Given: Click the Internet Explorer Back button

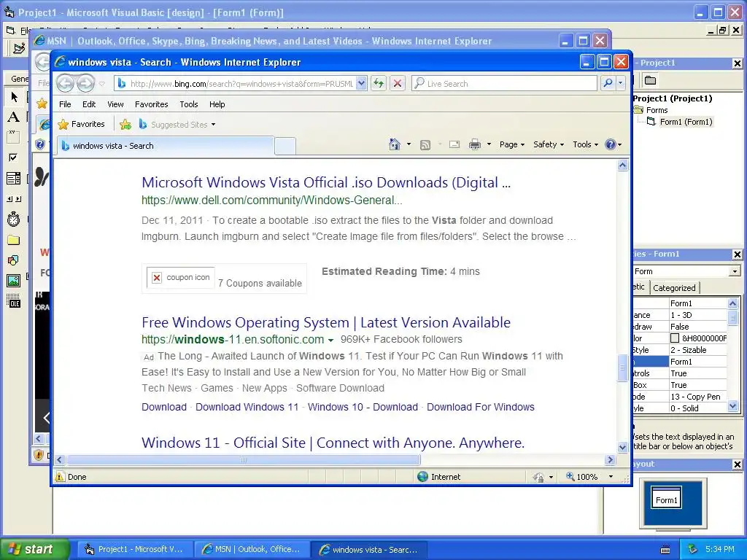Looking at the screenshot, I should [65, 83].
